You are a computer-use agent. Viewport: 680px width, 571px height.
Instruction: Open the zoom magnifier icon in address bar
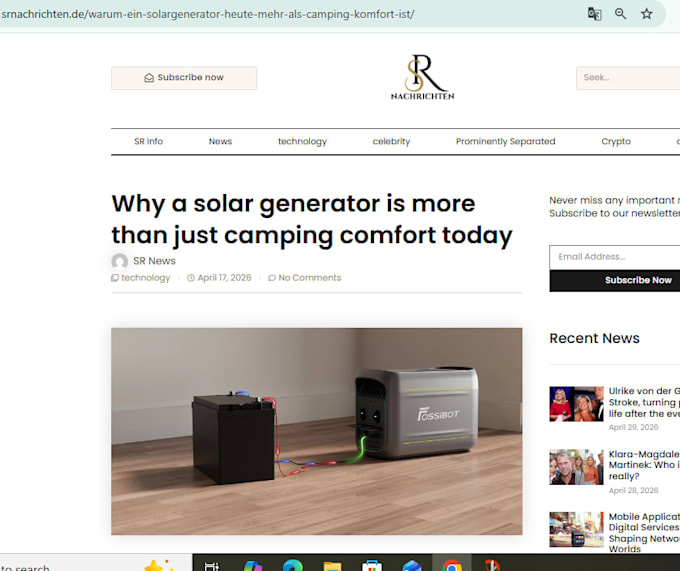pos(621,14)
